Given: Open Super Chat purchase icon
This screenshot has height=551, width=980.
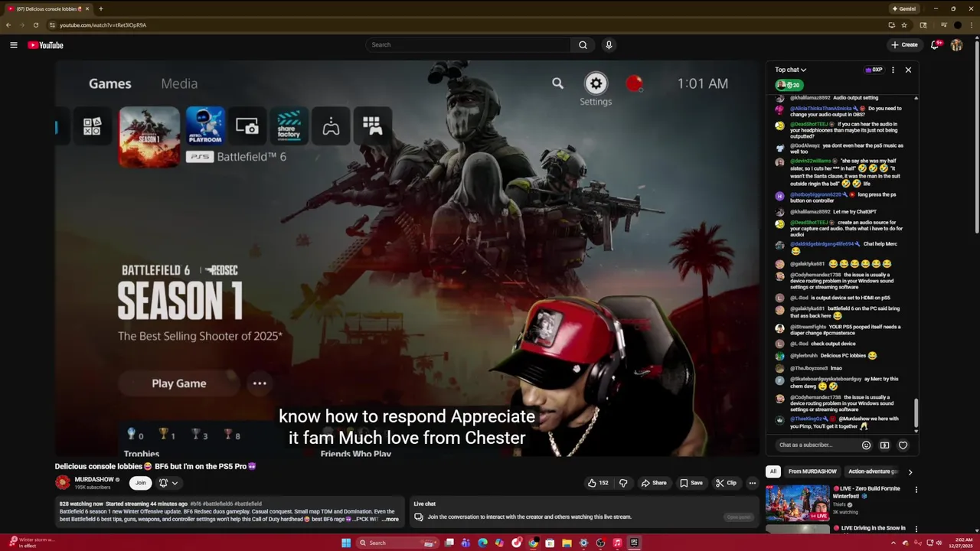Looking at the screenshot, I should pos(884,445).
